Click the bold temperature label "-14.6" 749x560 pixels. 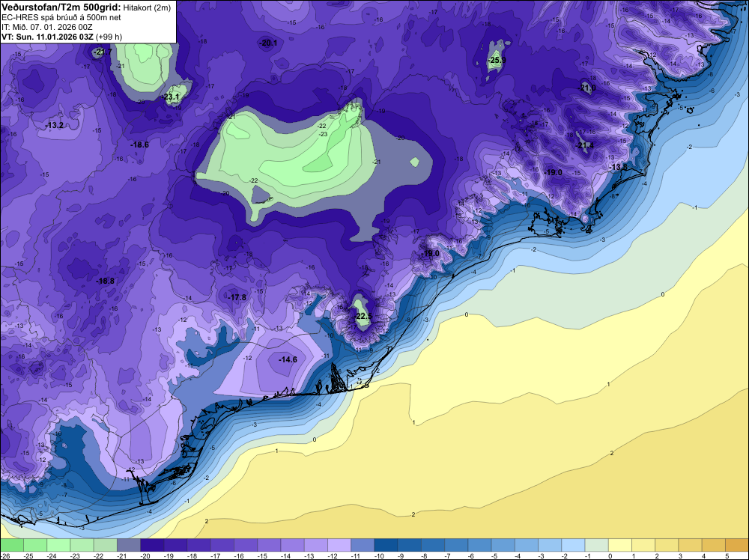(x=288, y=359)
